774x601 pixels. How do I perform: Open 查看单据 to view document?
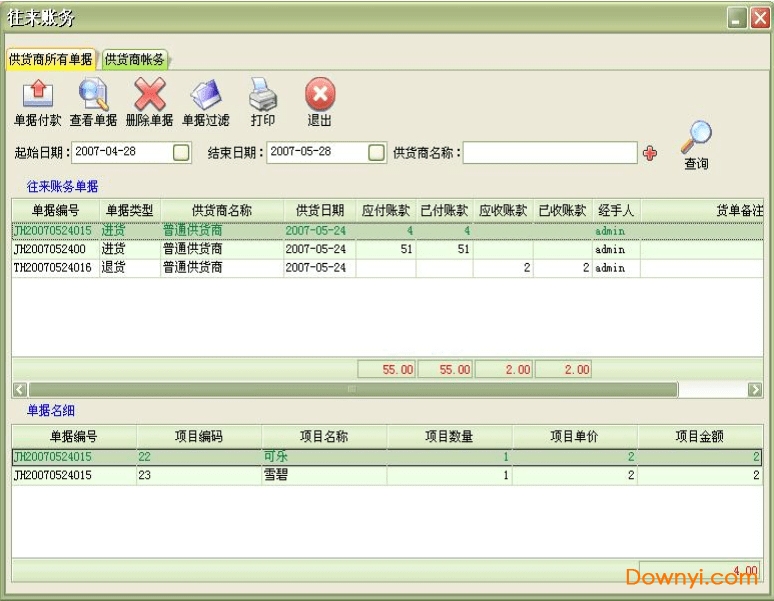(x=93, y=95)
